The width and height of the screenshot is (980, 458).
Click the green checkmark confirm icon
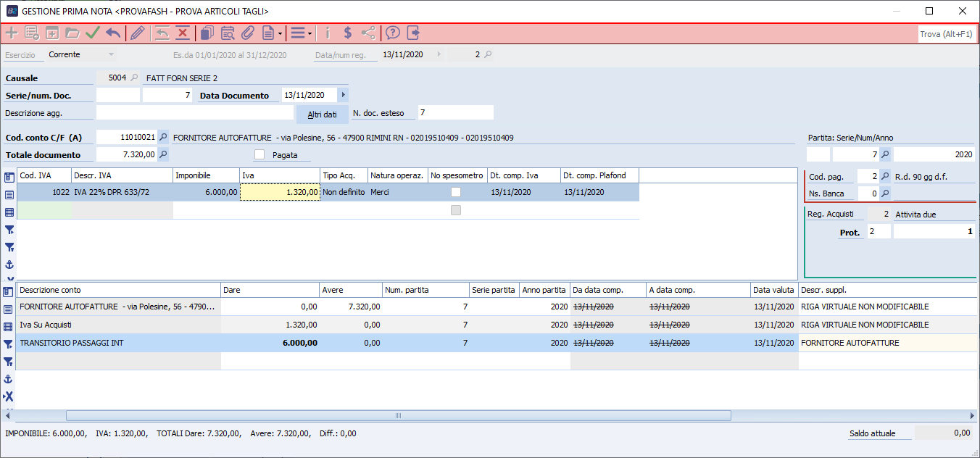(92, 33)
